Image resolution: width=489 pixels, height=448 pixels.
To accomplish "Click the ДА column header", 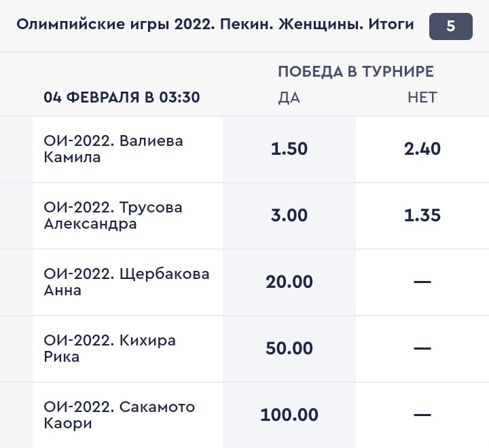I will 289,97.
